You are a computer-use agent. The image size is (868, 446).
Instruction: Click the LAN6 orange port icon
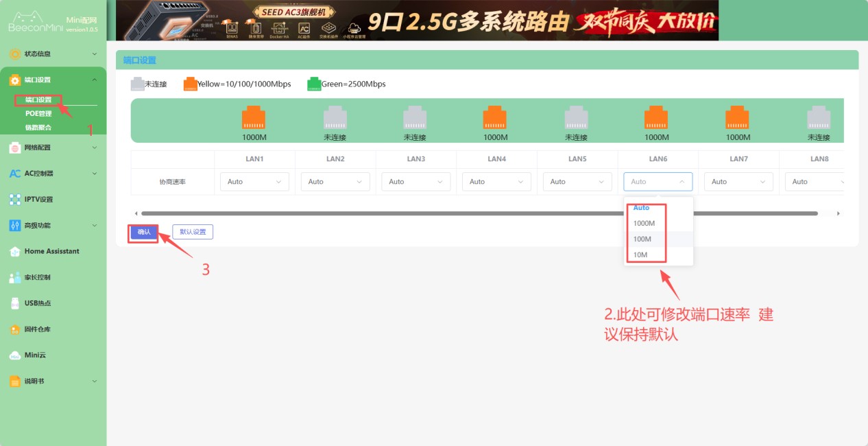(x=656, y=117)
